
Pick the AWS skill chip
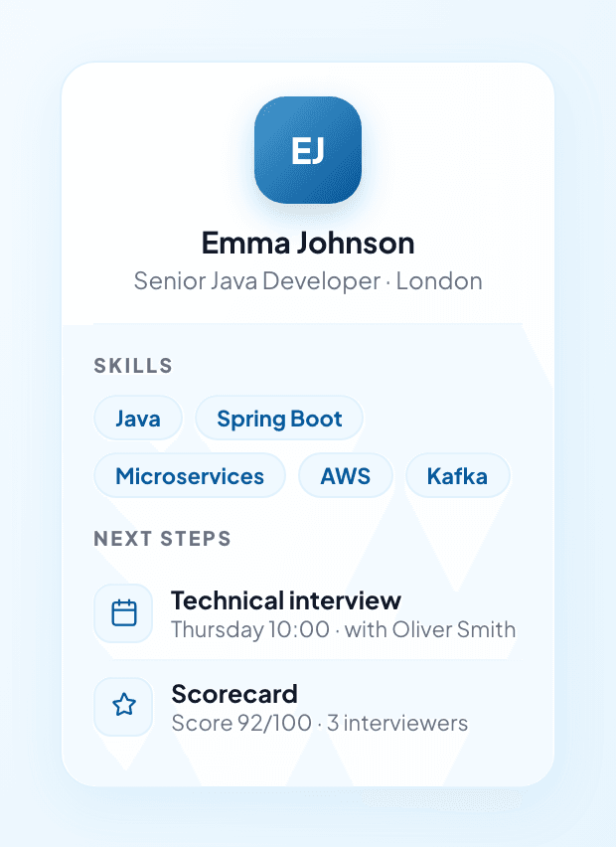pyautogui.click(x=346, y=476)
